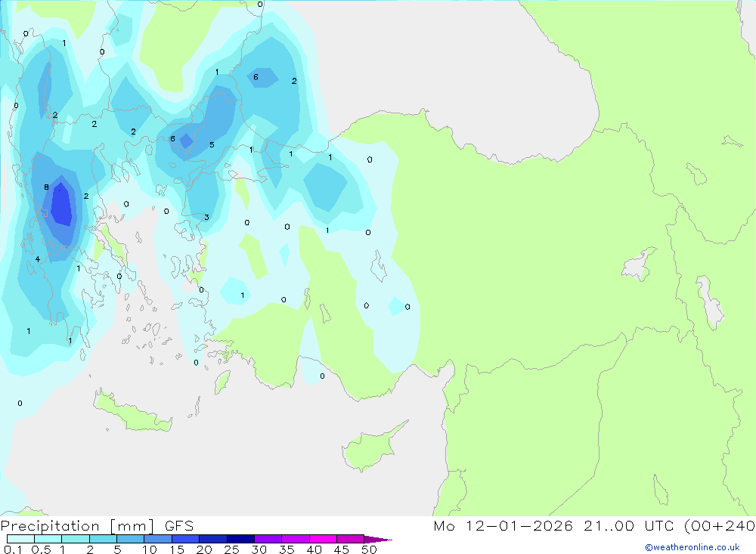The height and width of the screenshot is (554, 756).
Task: Click the '4' precipitation value on the map
Action: (38, 259)
